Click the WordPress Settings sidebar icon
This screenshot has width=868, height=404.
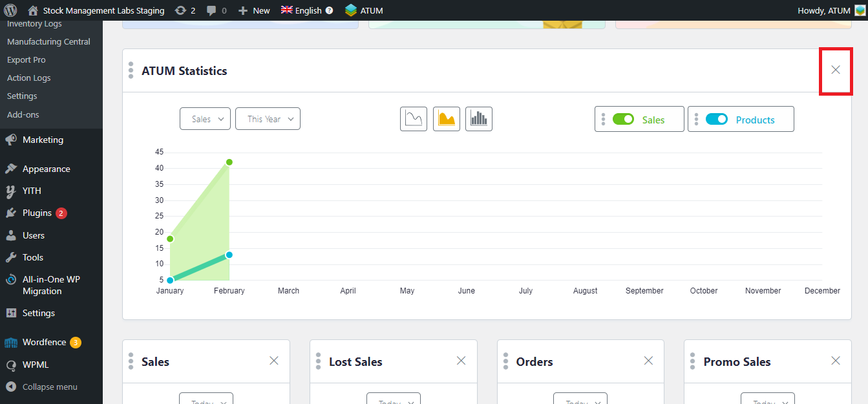pos(11,313)
